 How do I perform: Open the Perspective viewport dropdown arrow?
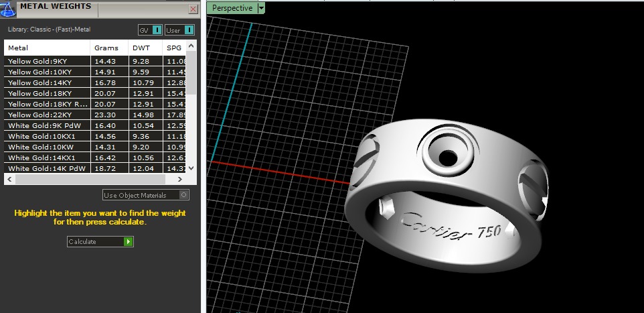click(261, 8)
